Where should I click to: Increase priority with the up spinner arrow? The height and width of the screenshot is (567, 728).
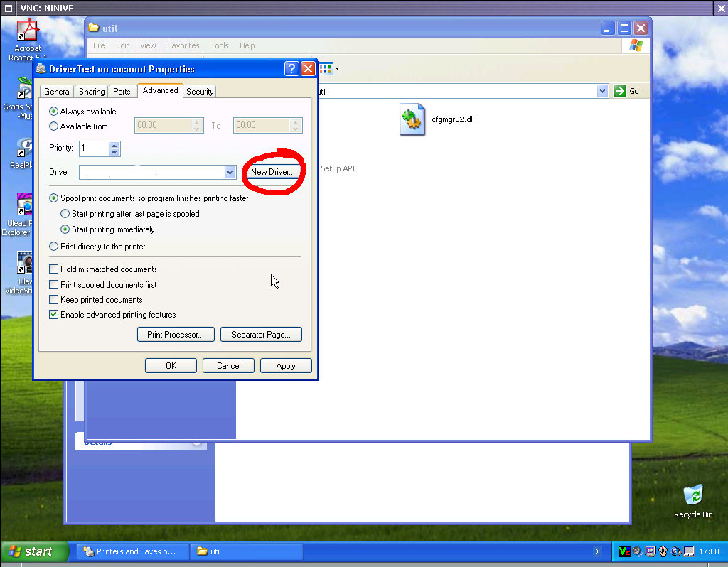pos(114,145)
